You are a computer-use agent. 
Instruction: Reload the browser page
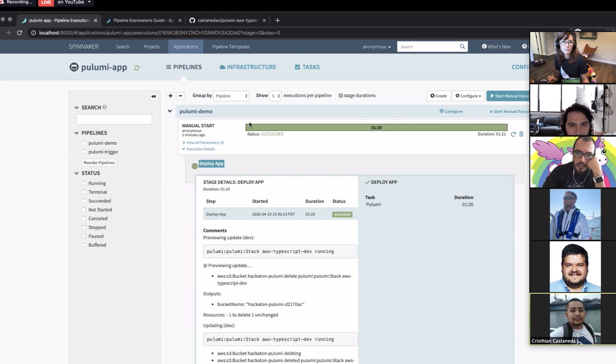pyautogui.click(x=20, y=33)
